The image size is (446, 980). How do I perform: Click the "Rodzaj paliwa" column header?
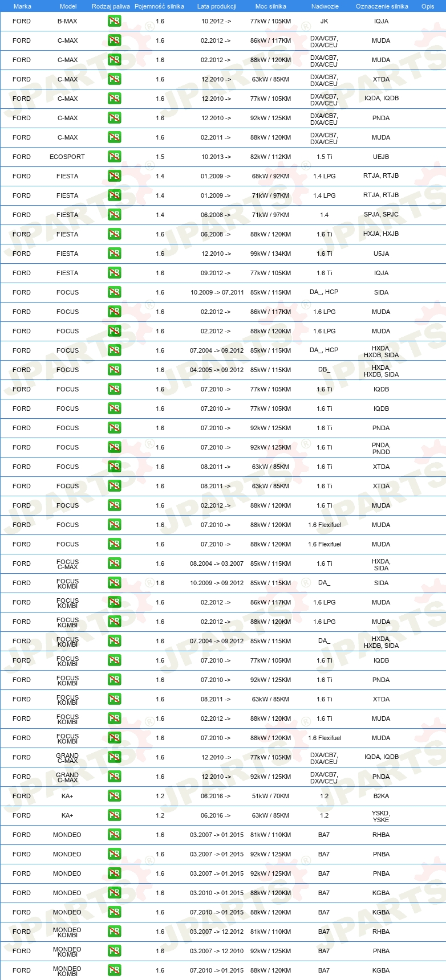pyautogui.click(x=111, y=6)
